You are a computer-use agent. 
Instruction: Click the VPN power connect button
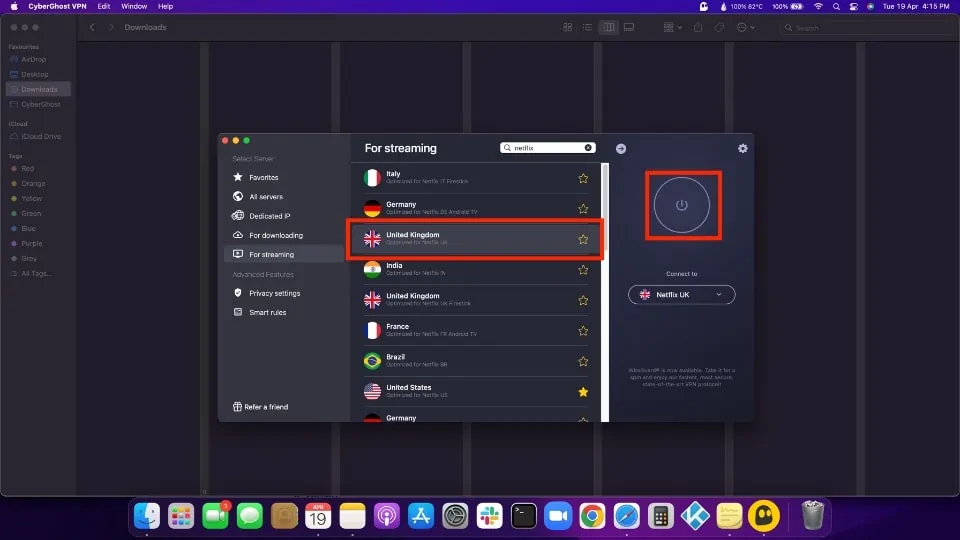[x=681, y=205]
